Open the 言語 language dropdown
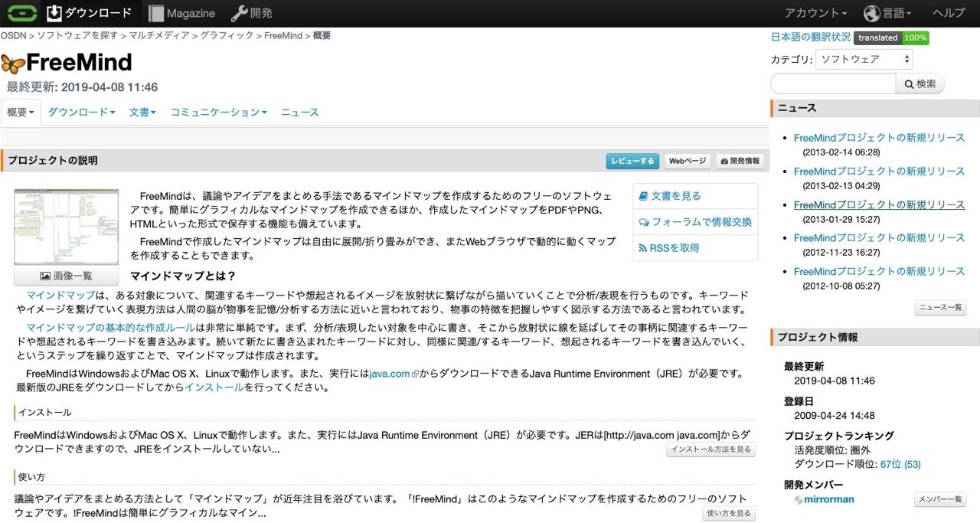 (x=897, y=13)
